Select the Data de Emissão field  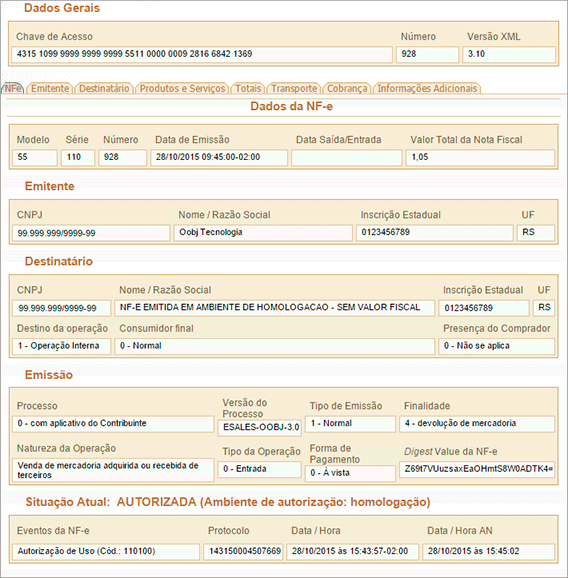(219, 157)
